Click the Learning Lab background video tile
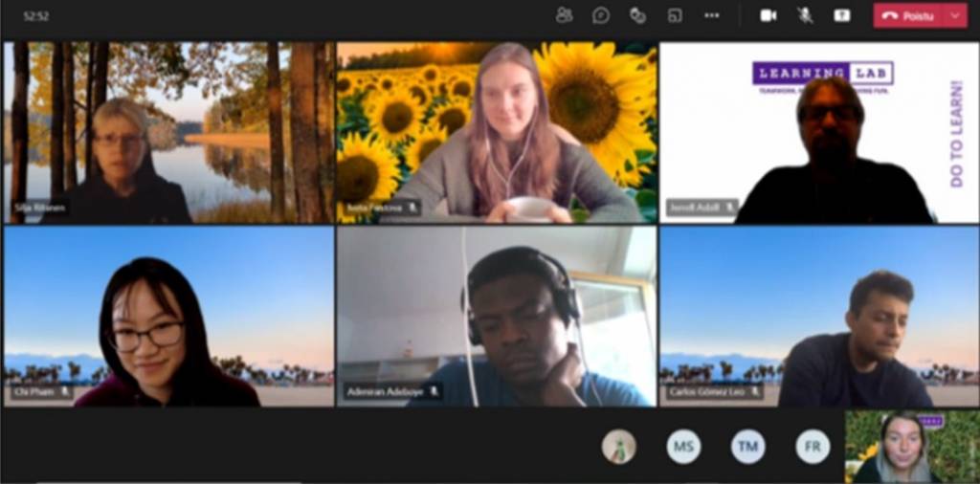 819,132
